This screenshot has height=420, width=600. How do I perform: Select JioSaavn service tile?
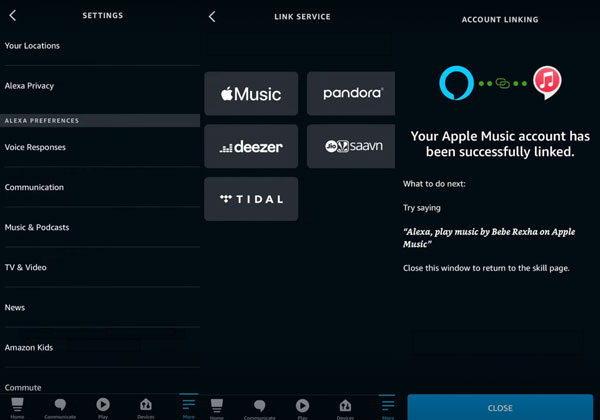351,147
